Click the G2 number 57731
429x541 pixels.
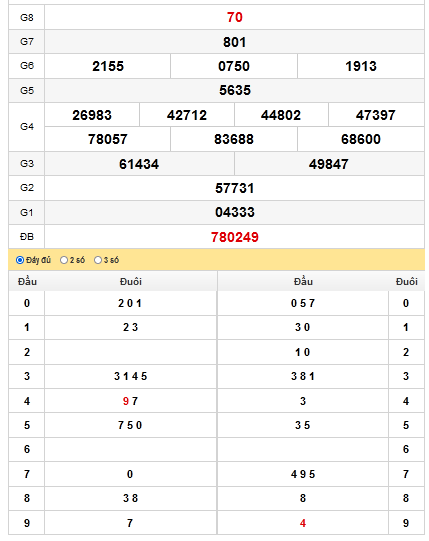pyautogui.click(x=235, y=188)
